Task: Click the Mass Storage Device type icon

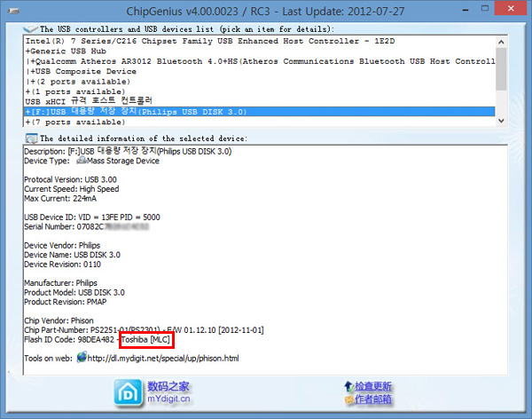Action: (x=84, y=161)
